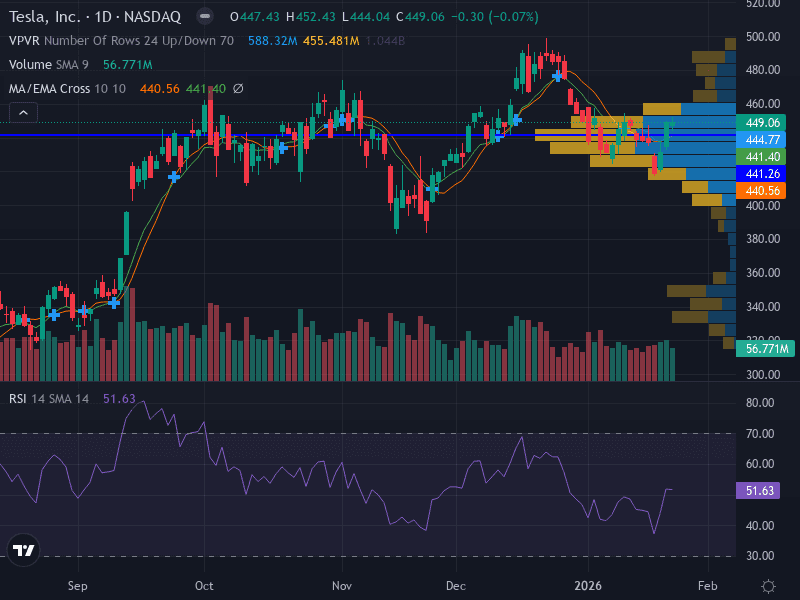Image resolution: width=800 pixels, height=600 pixels.
Task: Click the RSI 70.00 level label
Action: [x=760, y=434]
